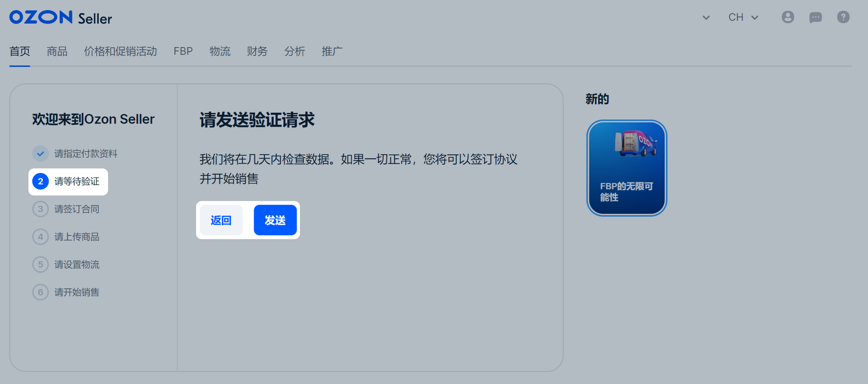
Task: Expand the chevron left of CH
Action: pos(706,17)
